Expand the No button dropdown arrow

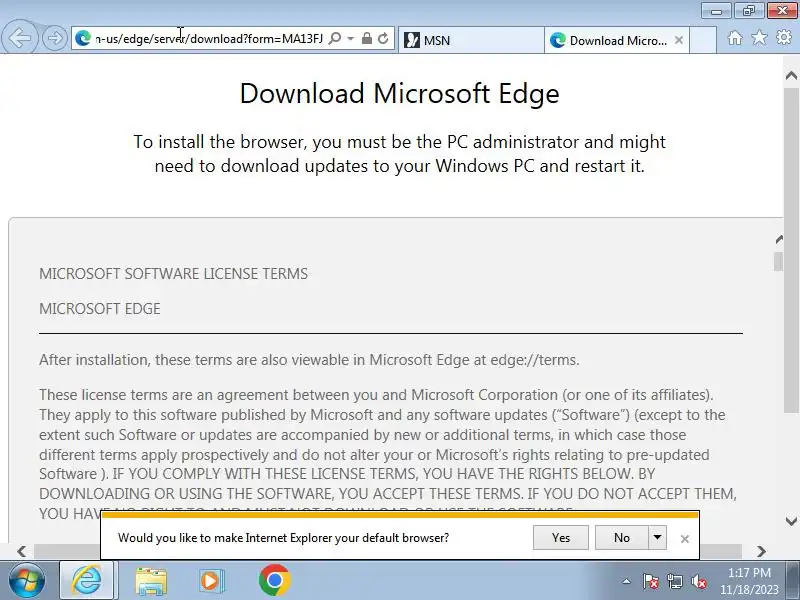[657, 538]
